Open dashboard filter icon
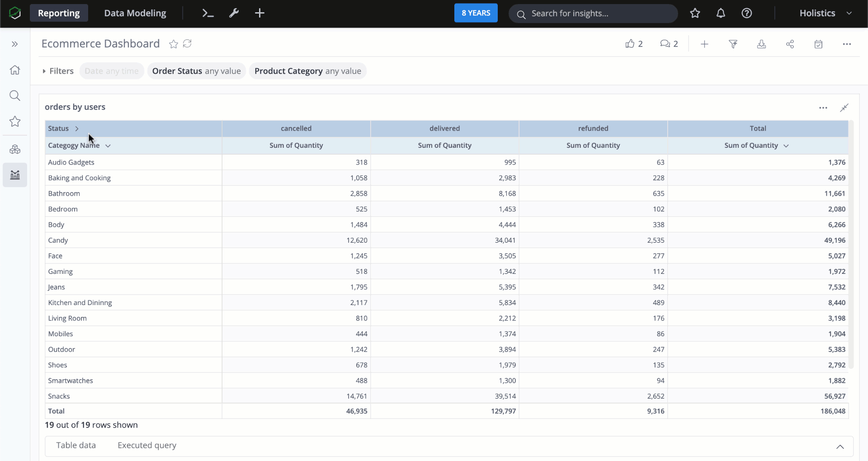This screenshot has height=461, width=868. (x=733, y=44)
